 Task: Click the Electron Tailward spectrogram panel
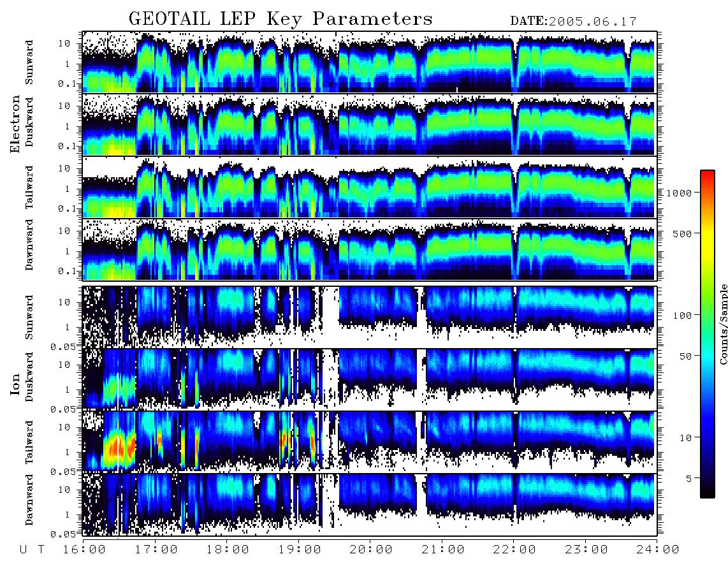[x=370, y=187]
